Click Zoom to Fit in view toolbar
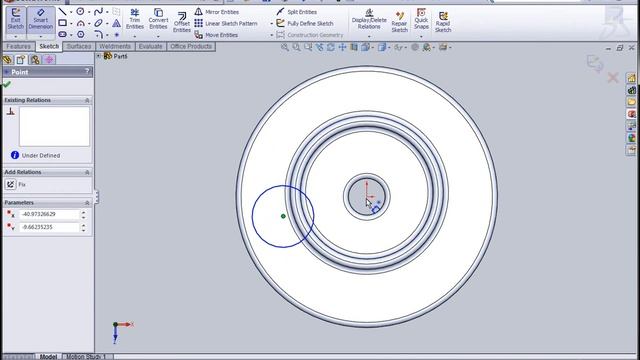This screenshot has width=640, height=360. 284,47
